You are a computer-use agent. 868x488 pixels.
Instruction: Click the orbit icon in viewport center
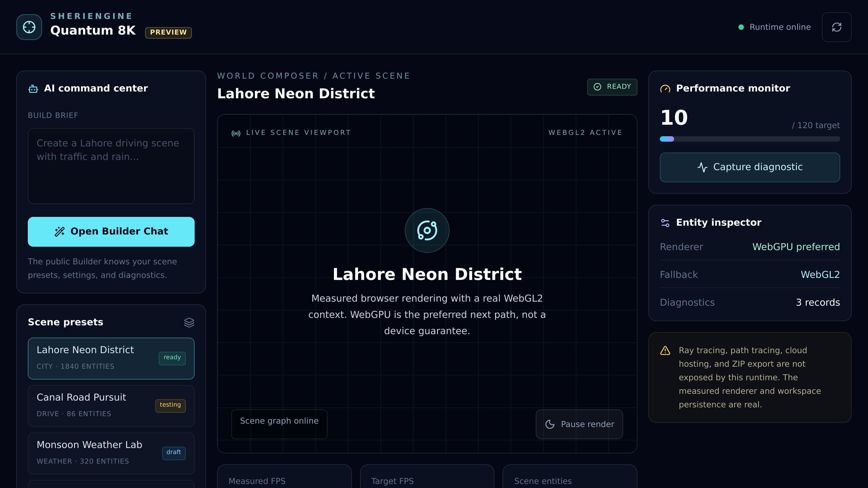(x=427, y=230)
